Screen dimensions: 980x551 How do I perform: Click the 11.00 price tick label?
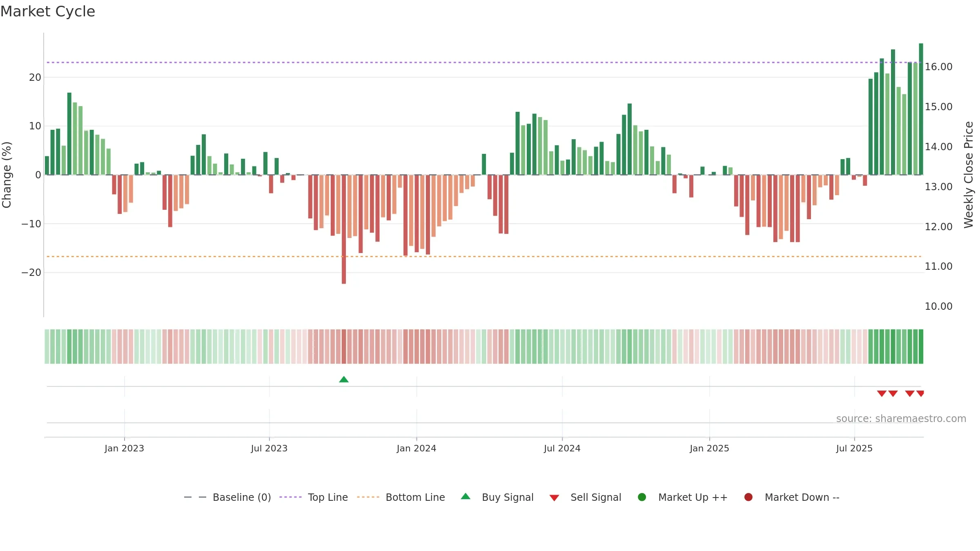tap(938, 266)
